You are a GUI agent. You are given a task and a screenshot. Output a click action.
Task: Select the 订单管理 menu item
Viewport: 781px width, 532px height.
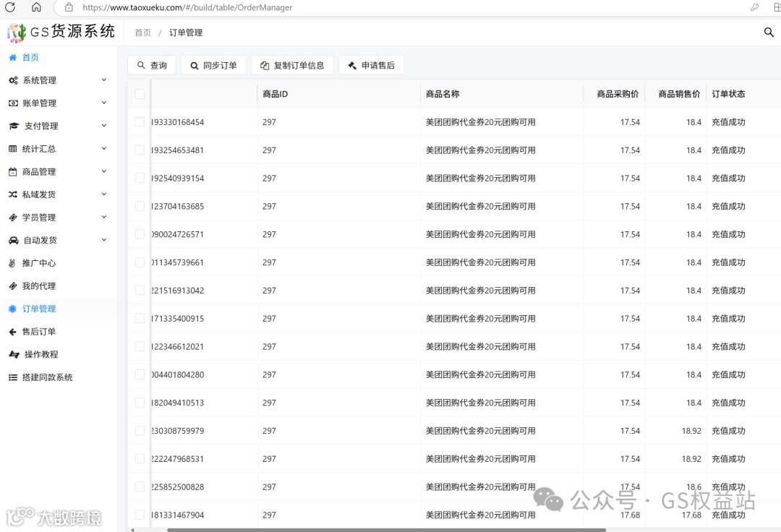59,309
